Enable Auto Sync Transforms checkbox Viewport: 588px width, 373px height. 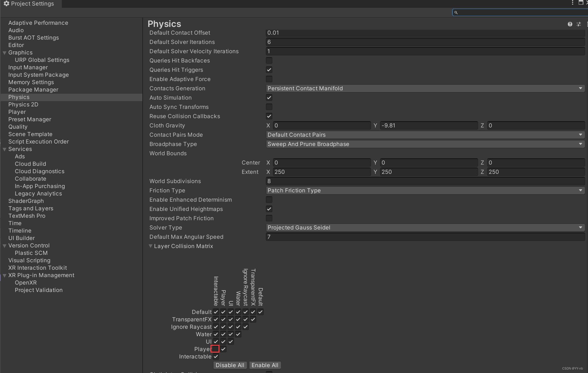coord(269,107)
